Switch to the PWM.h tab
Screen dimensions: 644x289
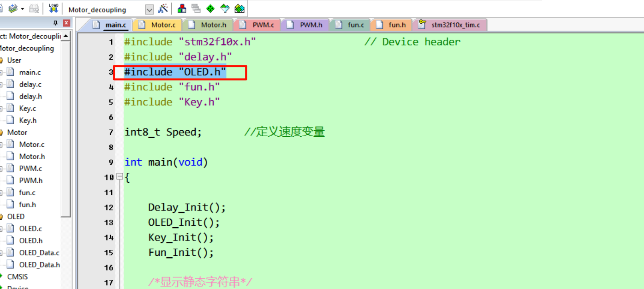pyautogui.click(x=305, y=25)
